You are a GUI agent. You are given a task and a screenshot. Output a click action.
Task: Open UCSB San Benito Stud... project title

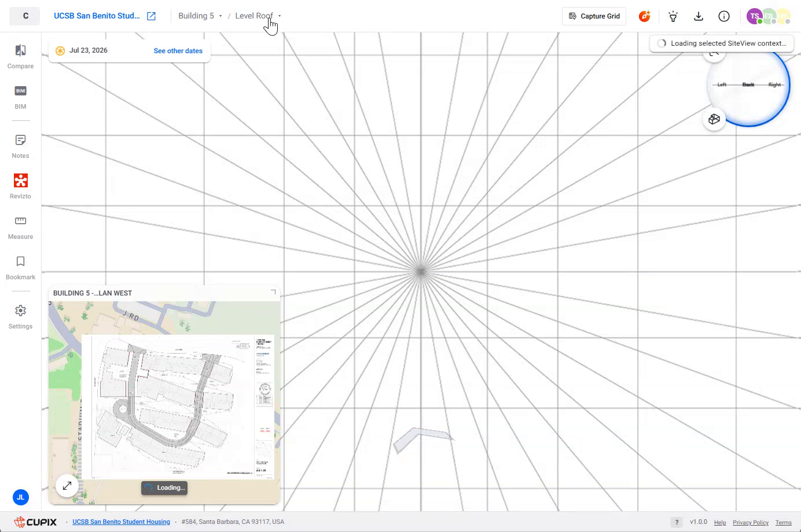click(x=97, y=16)
